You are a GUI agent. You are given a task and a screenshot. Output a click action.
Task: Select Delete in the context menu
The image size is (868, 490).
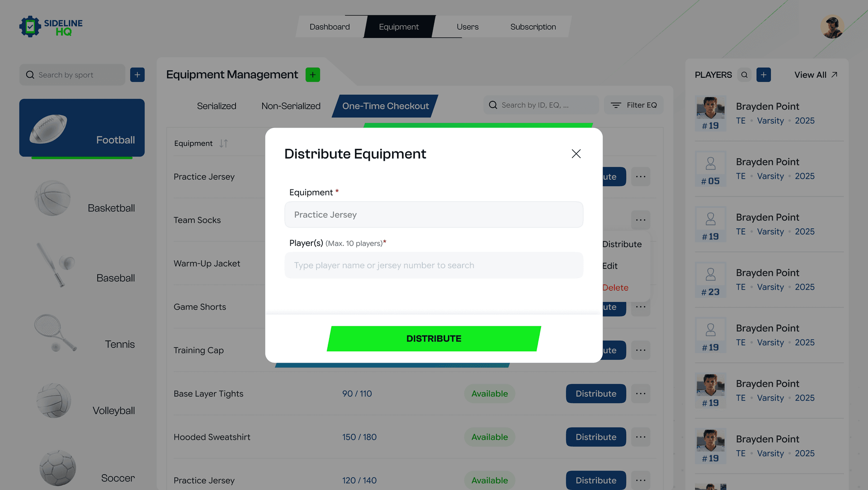(615, 287)
